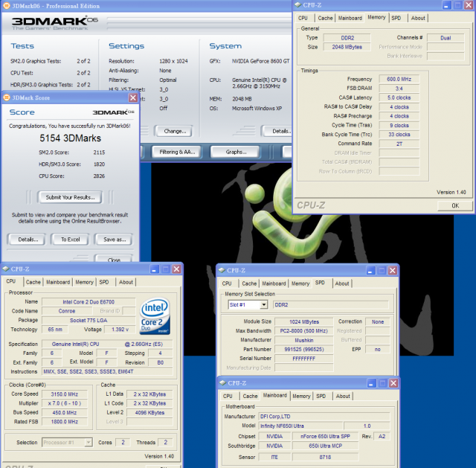Close the 3DMark Score window
This screenshot has width=476, height=468.
tap(133, 97)
